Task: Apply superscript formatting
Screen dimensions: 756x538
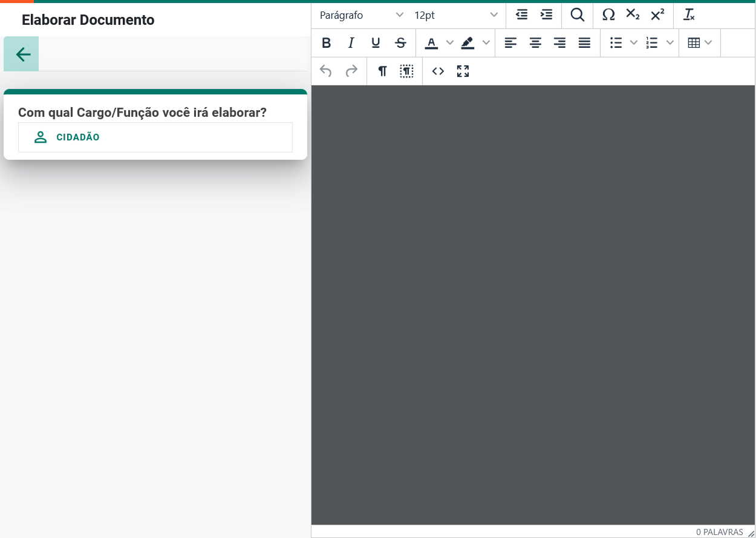Action: coord(657,15)
